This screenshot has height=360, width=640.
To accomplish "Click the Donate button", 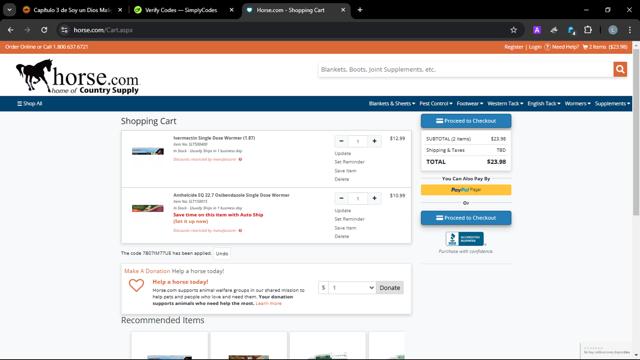I will point(389,288).
